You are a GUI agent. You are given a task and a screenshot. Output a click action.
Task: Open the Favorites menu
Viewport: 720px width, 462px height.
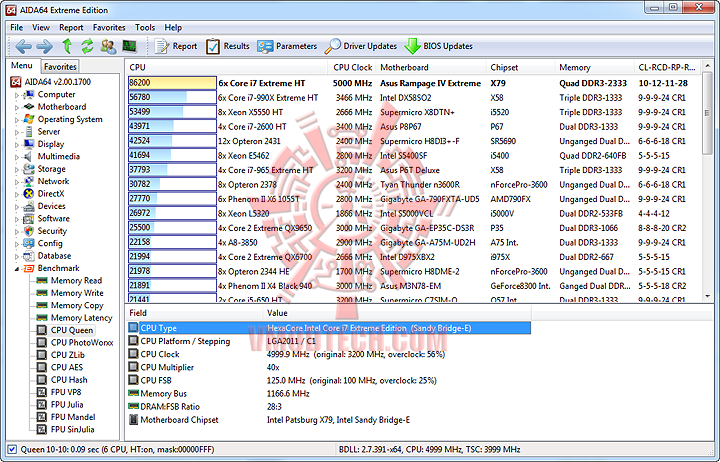(109, 28)
